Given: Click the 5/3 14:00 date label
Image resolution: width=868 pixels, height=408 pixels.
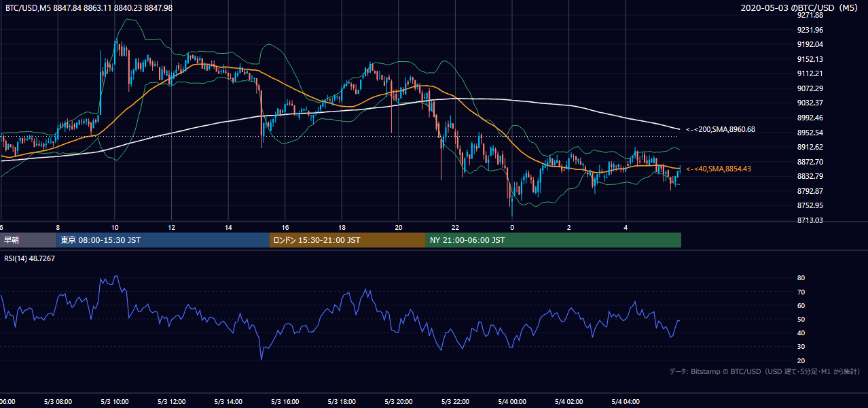Looking at the screenshot, I should [x=228, y=402].
